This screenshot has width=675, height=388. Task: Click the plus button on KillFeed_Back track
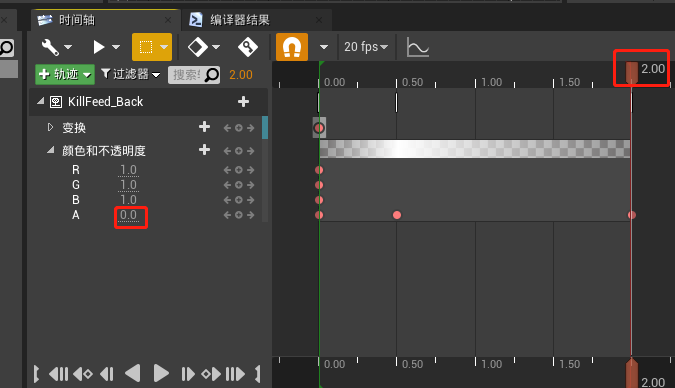[243, 102]
